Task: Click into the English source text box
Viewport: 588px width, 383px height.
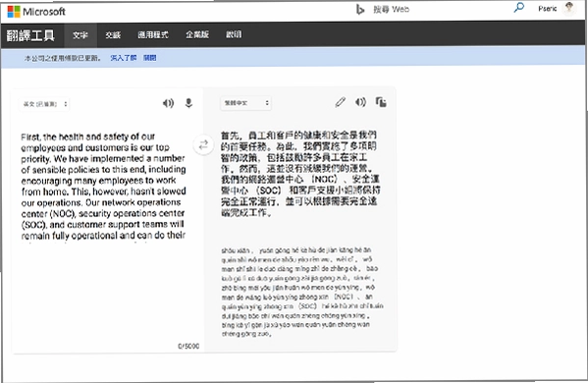Action: 104,186
